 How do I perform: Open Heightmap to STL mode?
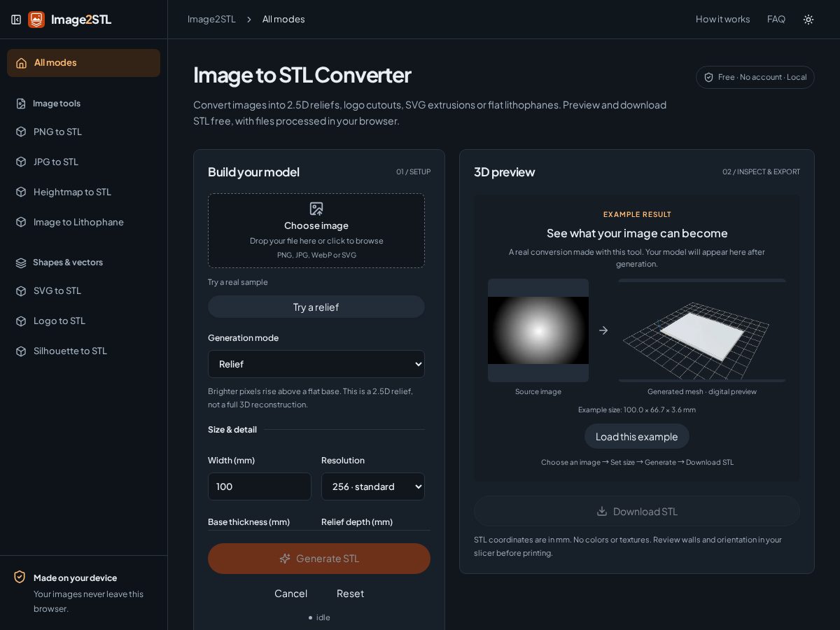(x=83, y=192)
